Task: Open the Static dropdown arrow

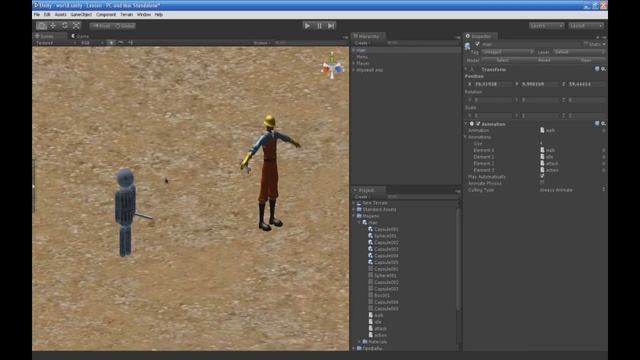Action: (x=604, y=44)
